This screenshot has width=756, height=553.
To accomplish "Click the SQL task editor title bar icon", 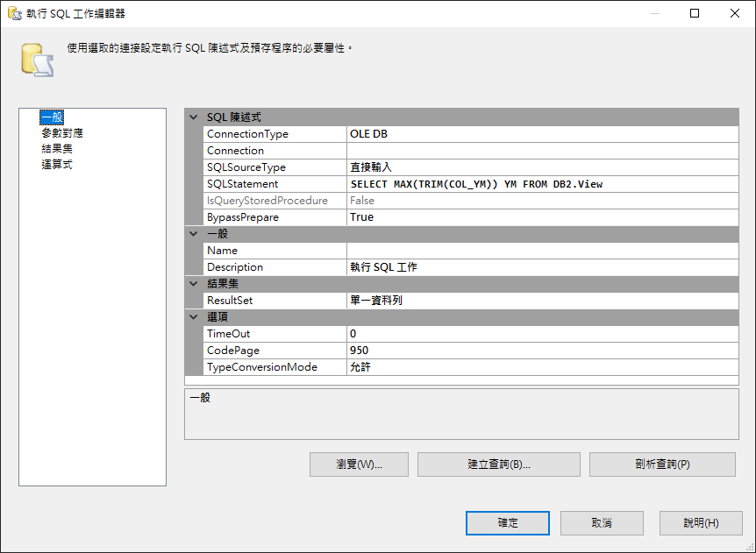I will tap(14, 13).
